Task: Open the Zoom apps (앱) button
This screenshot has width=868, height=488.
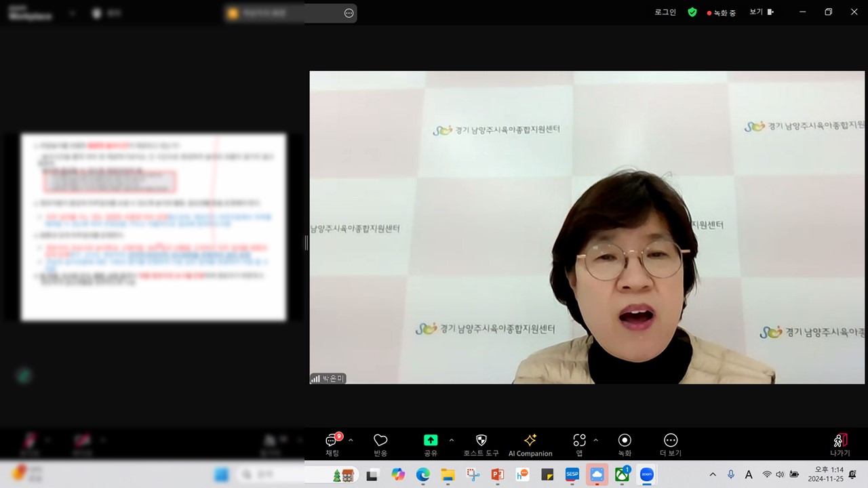Action: pyautogui.click(x=579, y=445)
